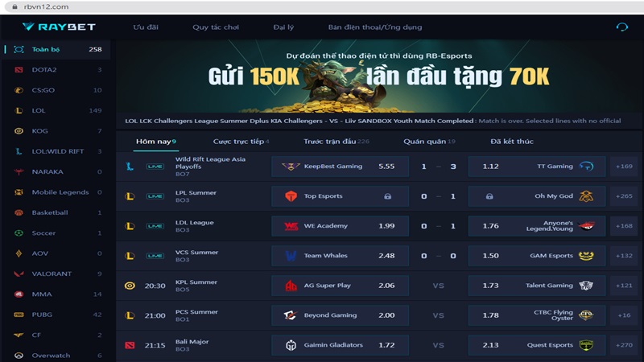
Task: Select the Mobile Legends icon in sidebar
Action: (x=19, y=192)
